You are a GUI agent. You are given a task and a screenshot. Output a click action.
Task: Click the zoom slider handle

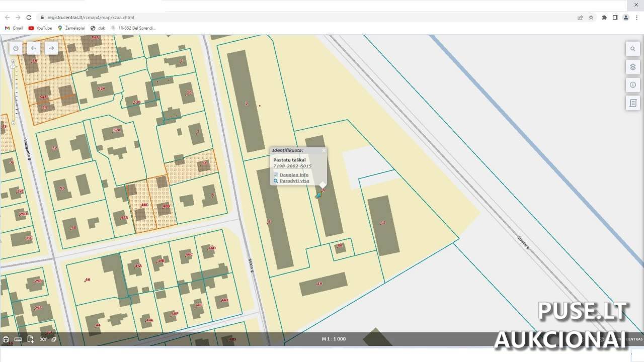(x=13, y=67)
